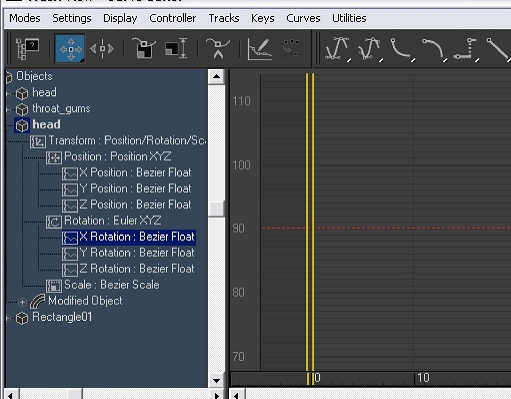511x399 pixels.
Task: Click the controller list scroll up arrow
Action: pos(216,77)
